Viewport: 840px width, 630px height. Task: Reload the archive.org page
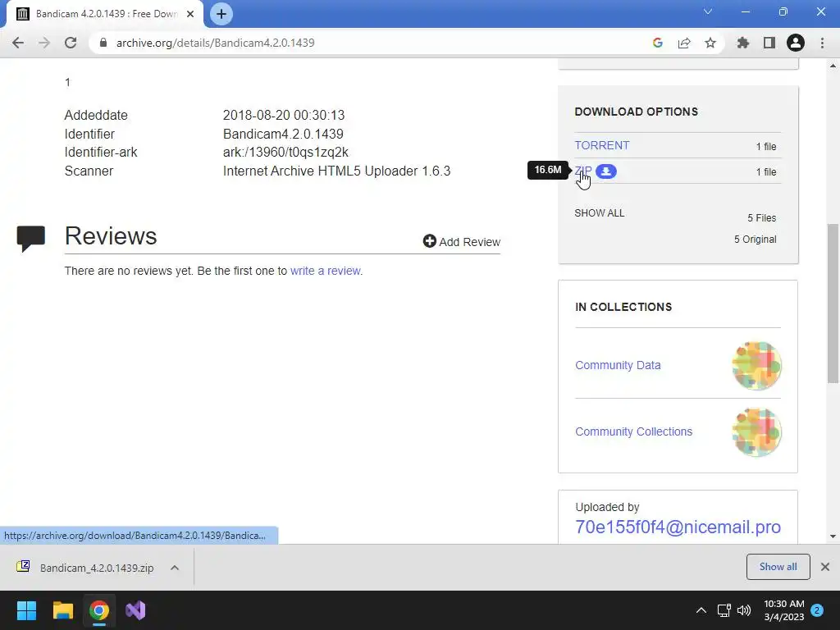click(x=71, y=43)
